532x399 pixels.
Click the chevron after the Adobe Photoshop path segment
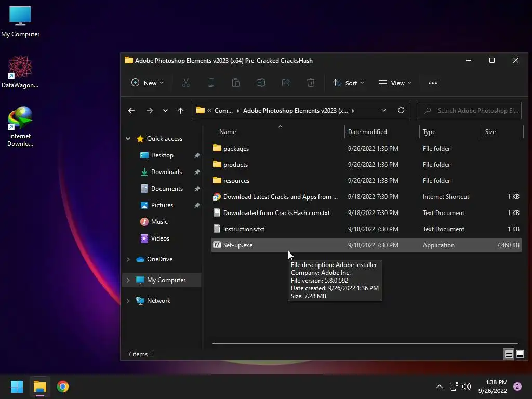click(x=353, y=111)
